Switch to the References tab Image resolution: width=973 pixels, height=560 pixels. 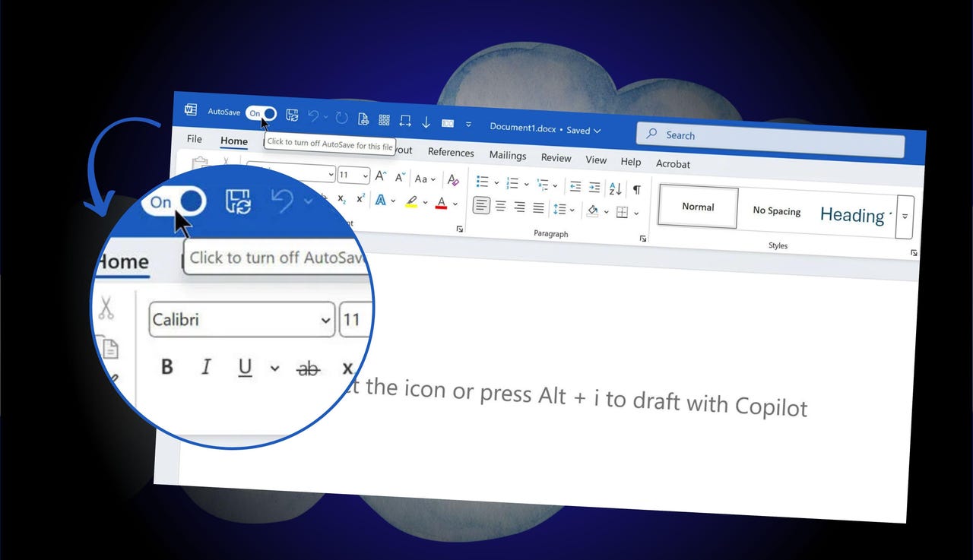(x=451, y=152)
